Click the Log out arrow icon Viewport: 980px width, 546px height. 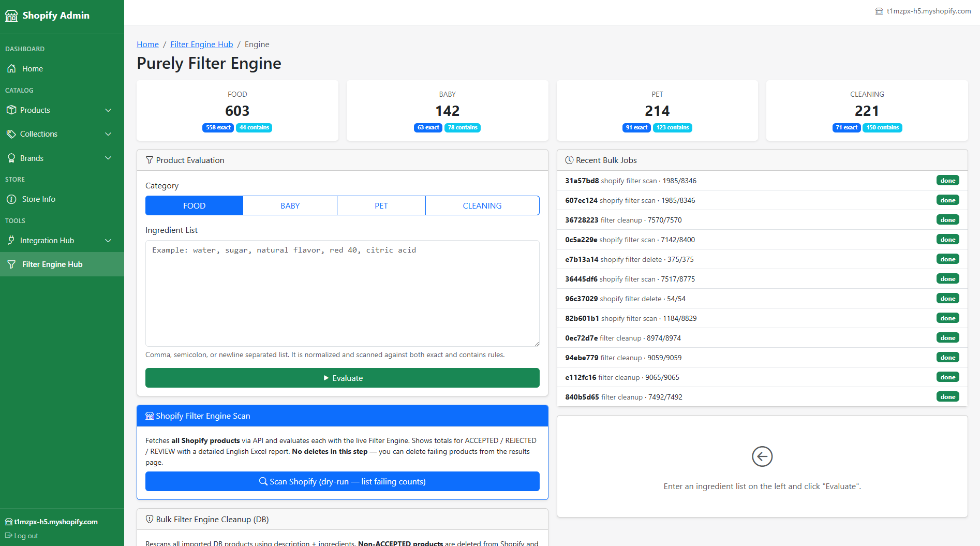pyautogui.click(x=9, y=536)
